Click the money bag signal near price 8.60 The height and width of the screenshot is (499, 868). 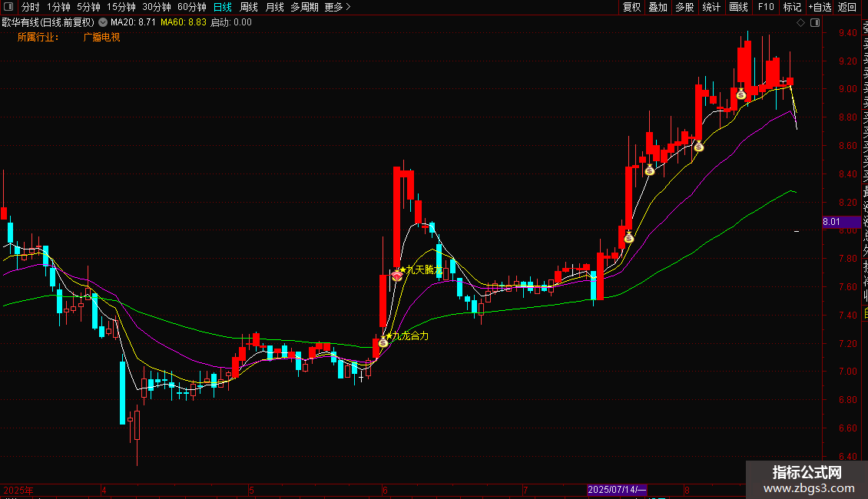point(698,146)
